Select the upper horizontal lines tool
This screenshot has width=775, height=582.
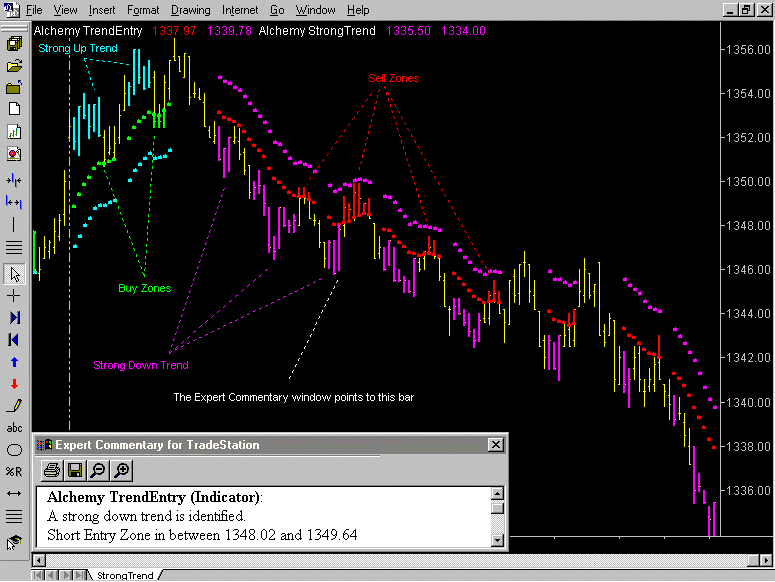[x=14, y=247]
